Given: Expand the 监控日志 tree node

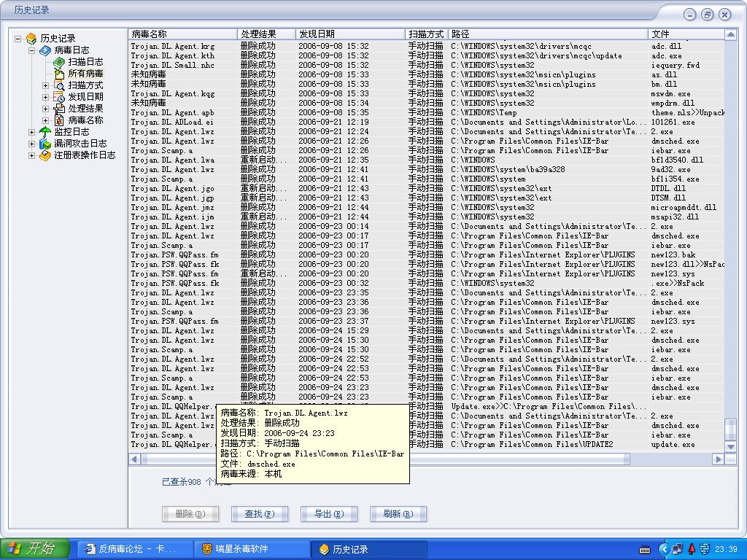Looking at the screenshot, I should [x=32, y=133].
